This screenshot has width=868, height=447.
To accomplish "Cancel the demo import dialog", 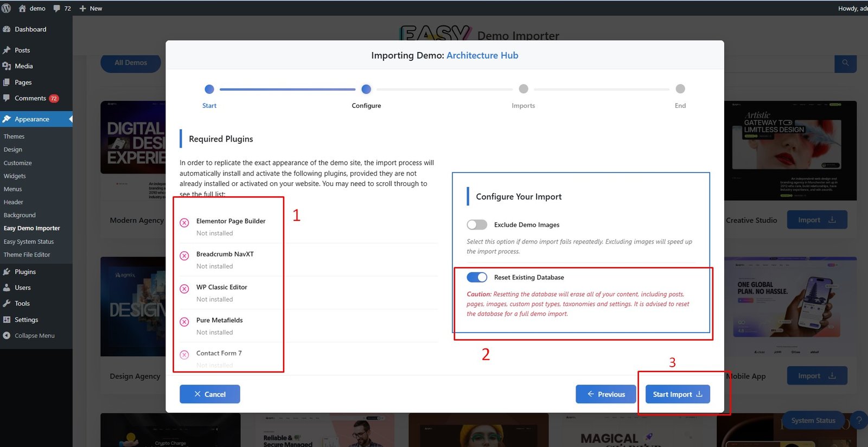I will (210, 394).
